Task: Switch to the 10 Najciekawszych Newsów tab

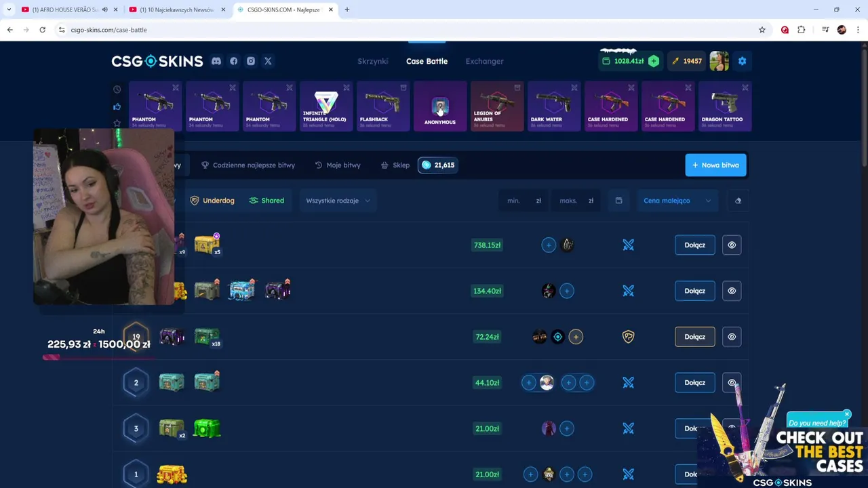Action: tap(176, 9)
